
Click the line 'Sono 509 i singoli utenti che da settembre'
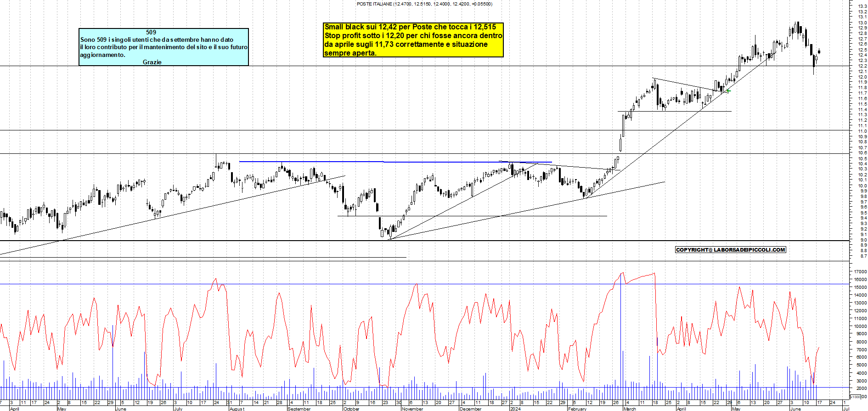coord(157,39)
